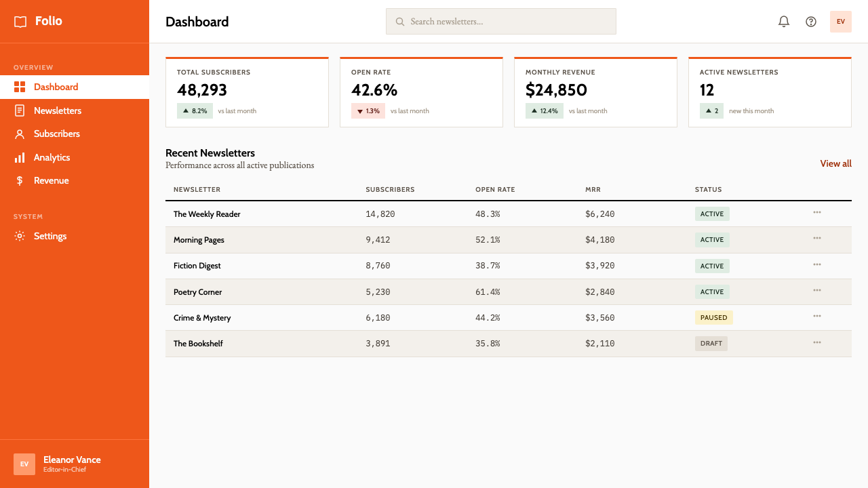Click the $24,850 revenue figure
Screen dimensions: 868x488
pyautogui.click(x=556, y=90)
